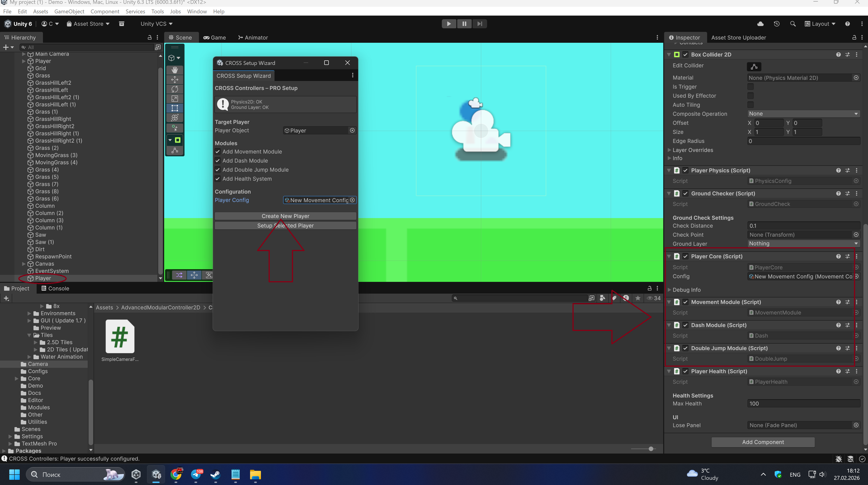The height and width of the screenshot is (485, 868).
Task: Open the Layout dropdown
Action: 820,24
